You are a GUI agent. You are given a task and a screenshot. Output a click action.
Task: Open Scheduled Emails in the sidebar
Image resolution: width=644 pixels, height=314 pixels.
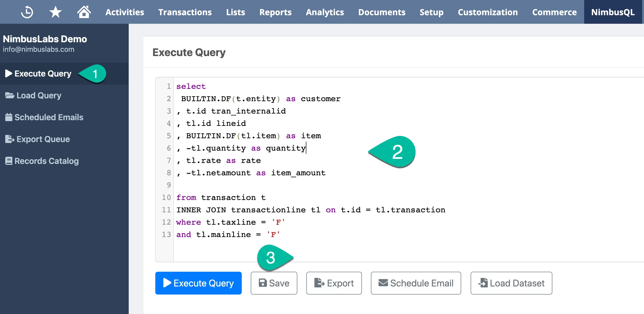[x=64, y=117]
